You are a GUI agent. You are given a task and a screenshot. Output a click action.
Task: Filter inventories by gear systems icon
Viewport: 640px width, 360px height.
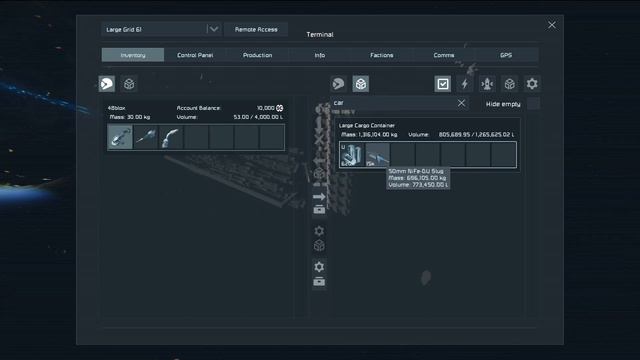click(532, 84)
